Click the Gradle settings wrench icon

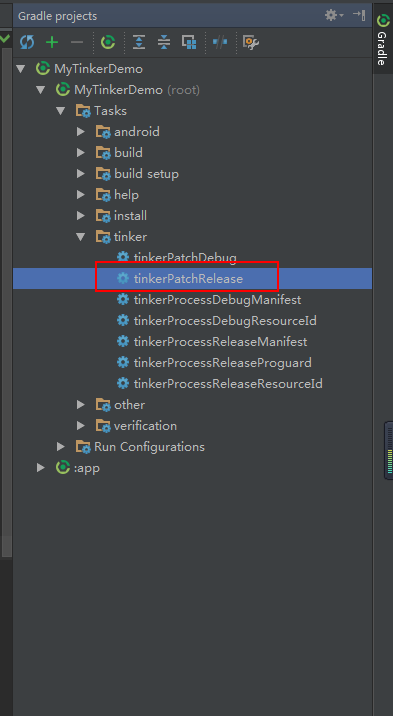tap(251, 42)
